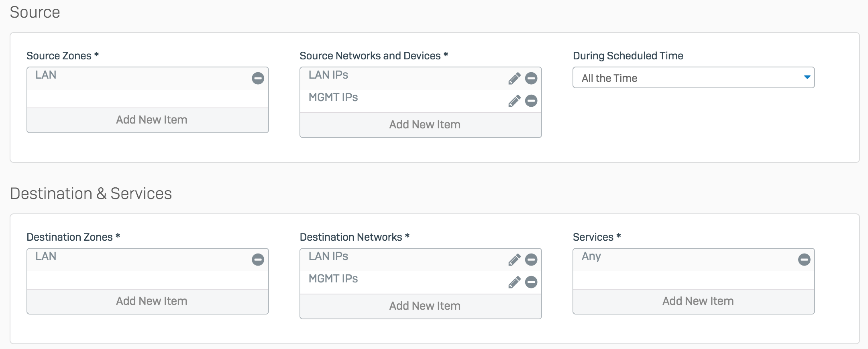Remove LAN from Destination Zones
Viewport: 868px width, 349px height.
[258, 260]
